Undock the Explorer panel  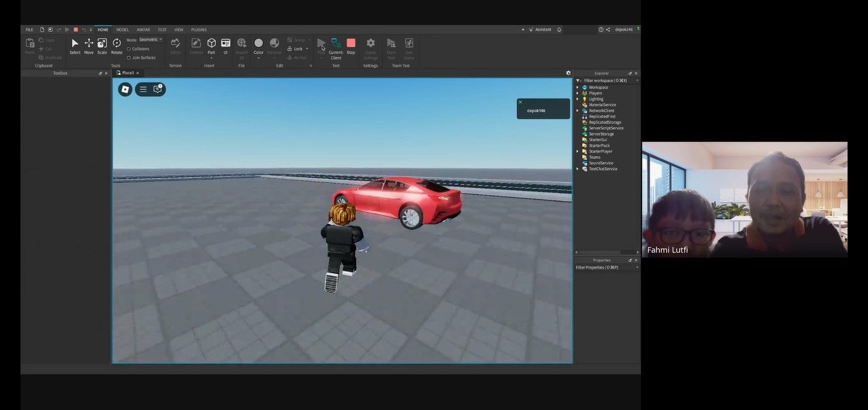[630, 73]
